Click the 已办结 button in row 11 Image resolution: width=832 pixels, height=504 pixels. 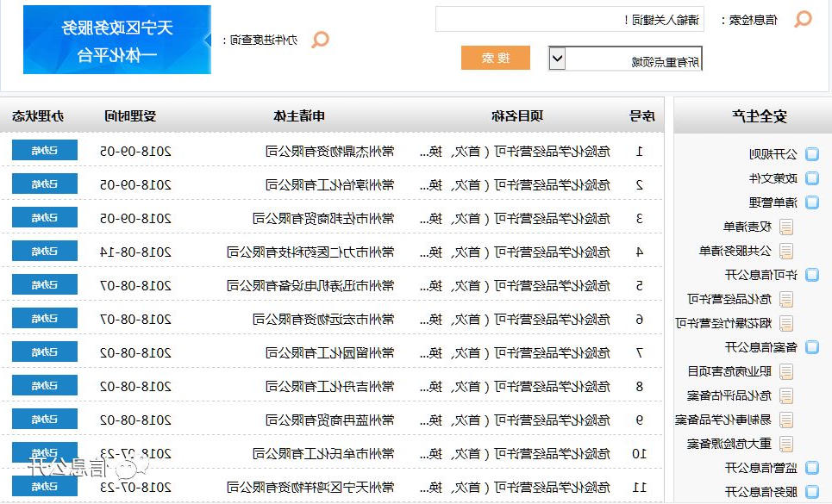(x=45, y=486)
